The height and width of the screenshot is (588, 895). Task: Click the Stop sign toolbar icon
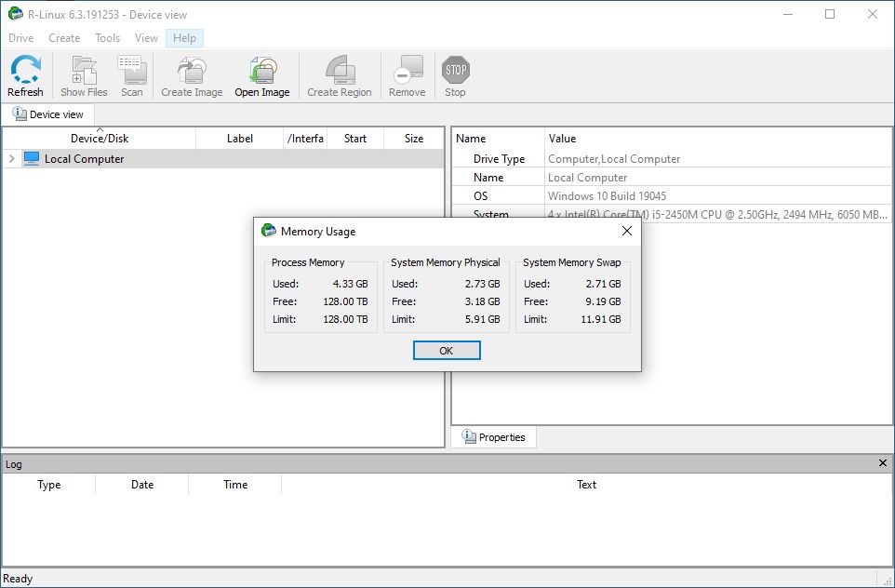click(456, 70)
